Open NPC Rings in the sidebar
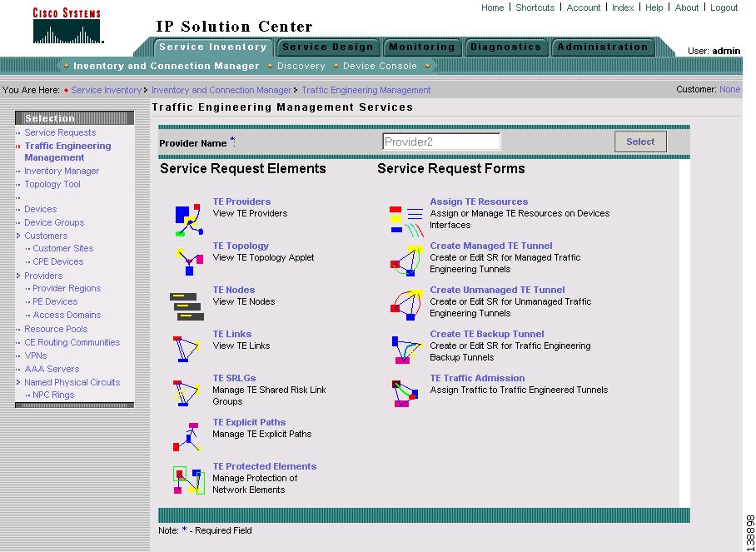756x552 pixels. [53, 395]
